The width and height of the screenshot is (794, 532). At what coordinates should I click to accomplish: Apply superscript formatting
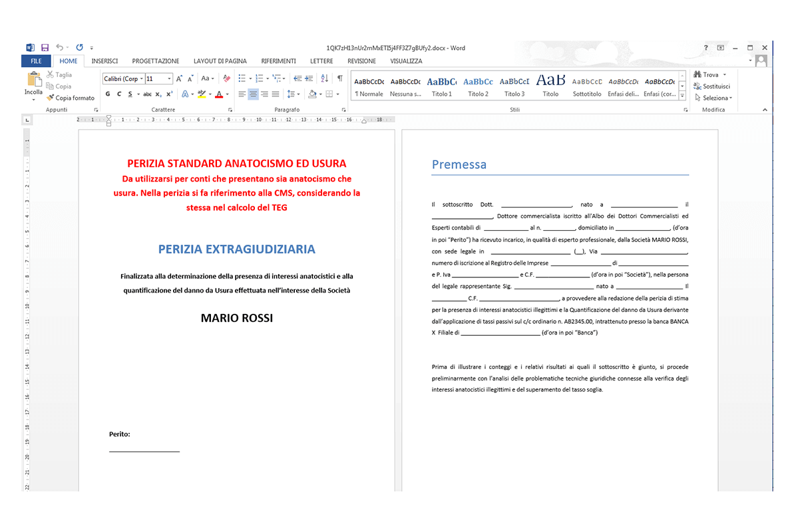click(x=170, y=94)
